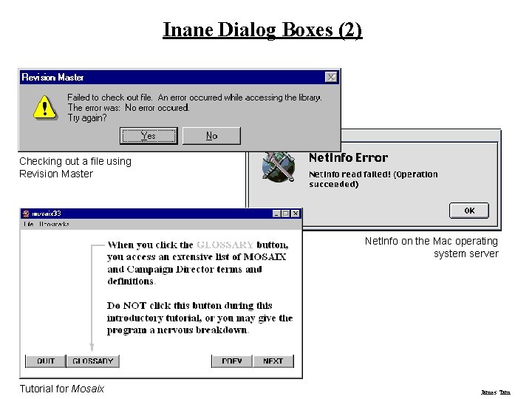Click 'The error was: No error occured.' text
Screen dimensions: 532x399
pos(129,108)
